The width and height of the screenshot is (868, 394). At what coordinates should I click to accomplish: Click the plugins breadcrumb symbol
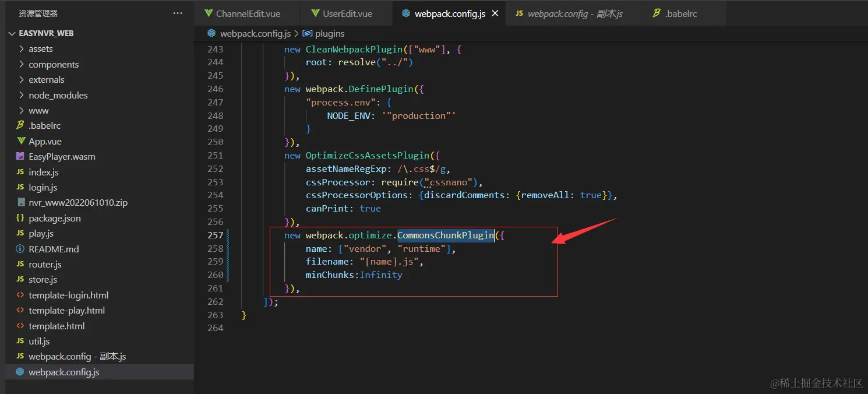pos(329,33)
